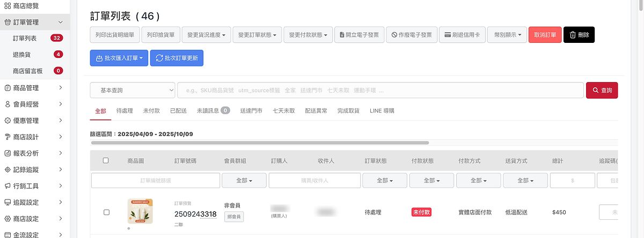
Task: Tick the checkbox for order 2509243318
Action: pos(106,212)
